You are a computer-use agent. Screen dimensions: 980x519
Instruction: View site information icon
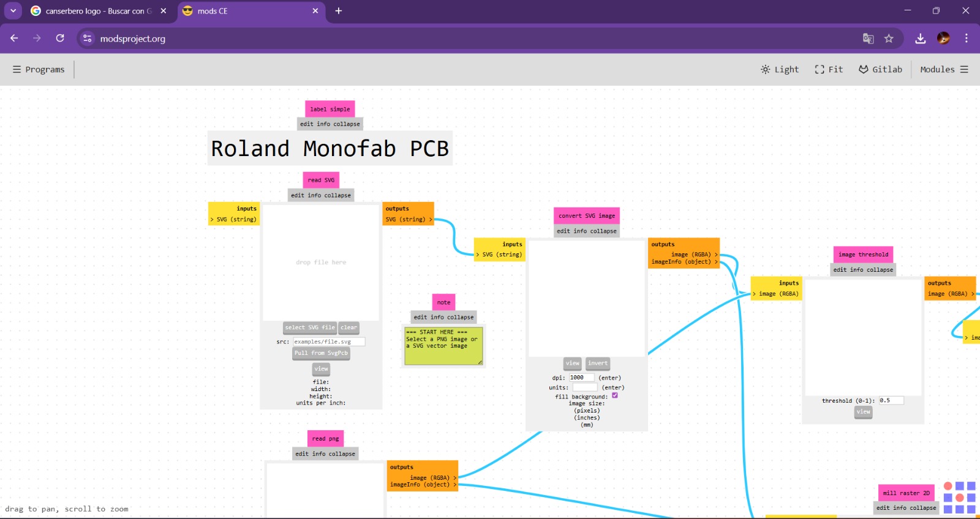click(x=88, y=39)
